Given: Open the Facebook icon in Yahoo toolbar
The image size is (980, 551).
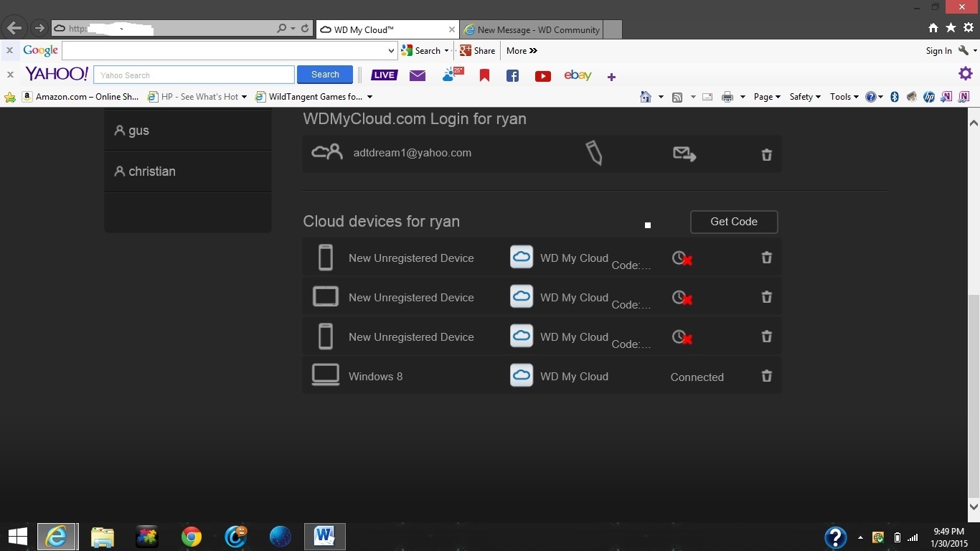Looking at the screenshot, I should point(512,76).
